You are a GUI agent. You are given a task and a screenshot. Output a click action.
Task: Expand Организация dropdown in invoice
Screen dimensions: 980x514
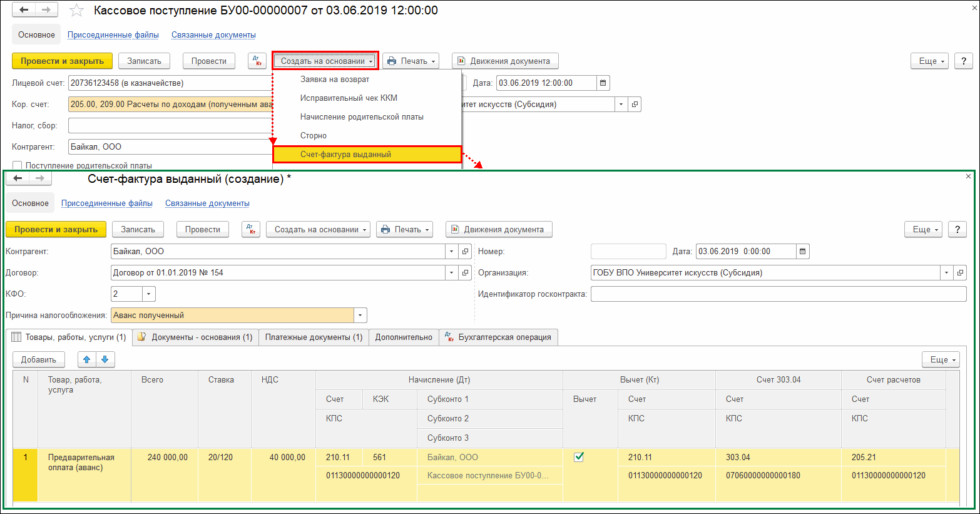(946, 272)
